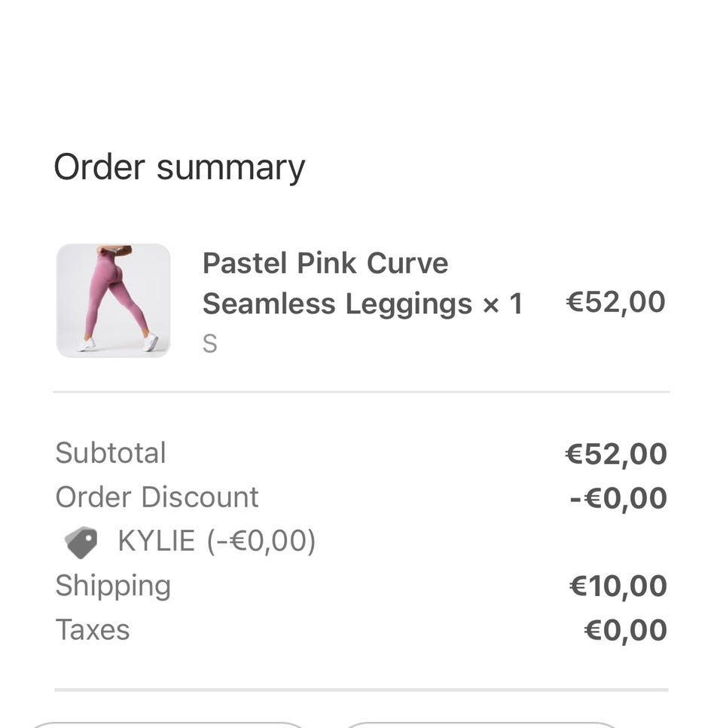Click the Taxes amount €0,00
The height and width of the screenshot is (728, 723).
pos(625,631)
